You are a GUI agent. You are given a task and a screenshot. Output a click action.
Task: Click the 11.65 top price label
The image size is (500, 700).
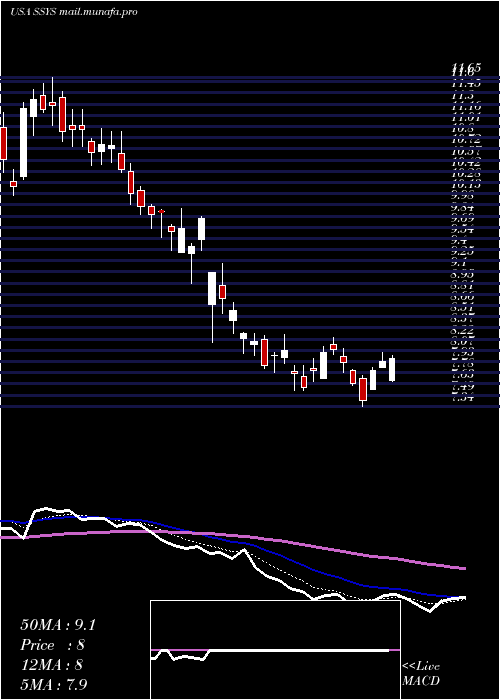pyautogui.click(x=466, y=68)
